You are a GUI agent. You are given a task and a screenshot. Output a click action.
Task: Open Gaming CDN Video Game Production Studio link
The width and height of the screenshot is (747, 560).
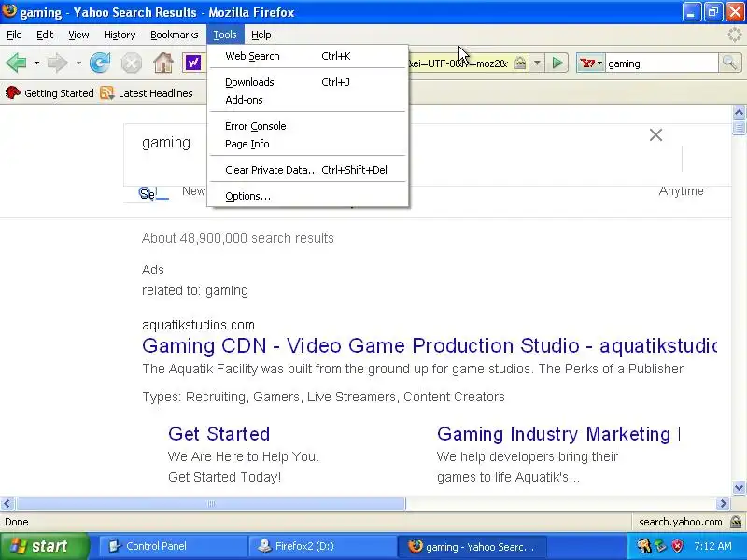pyautogui.click(x=430, y=345)
